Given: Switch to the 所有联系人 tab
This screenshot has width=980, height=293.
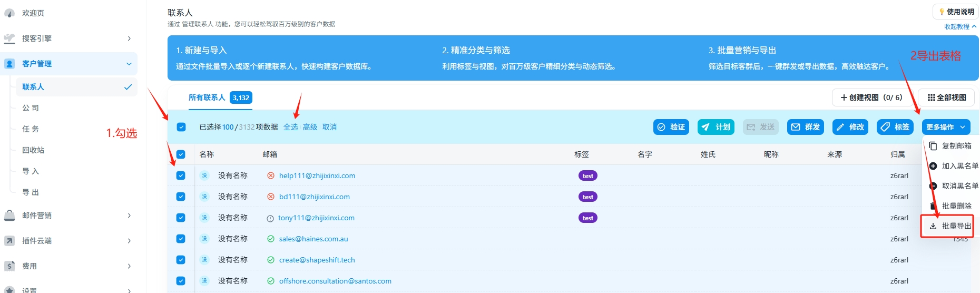Looking at the screenshot, I should coord(207,97).
